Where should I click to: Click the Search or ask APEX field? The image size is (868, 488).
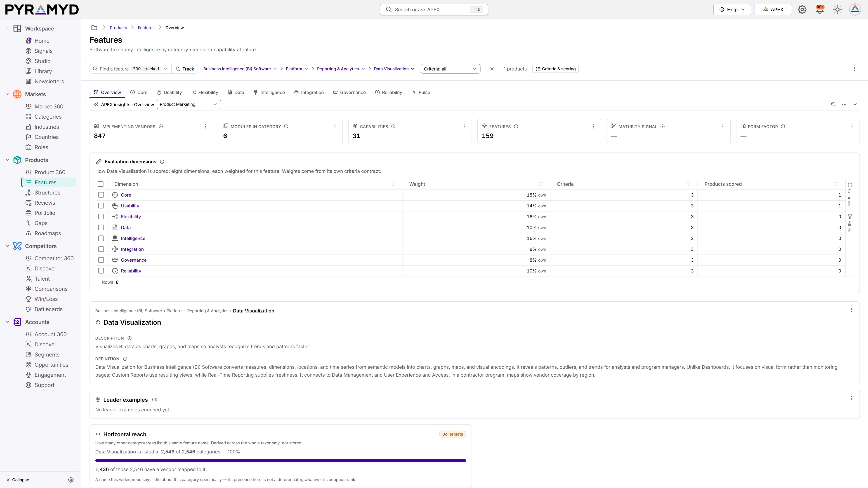click(434, 9)
